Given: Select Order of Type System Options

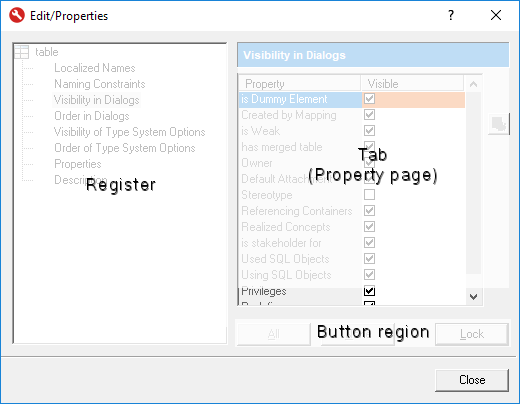Looking at the screenshot, I should click(x=125, y=148).
